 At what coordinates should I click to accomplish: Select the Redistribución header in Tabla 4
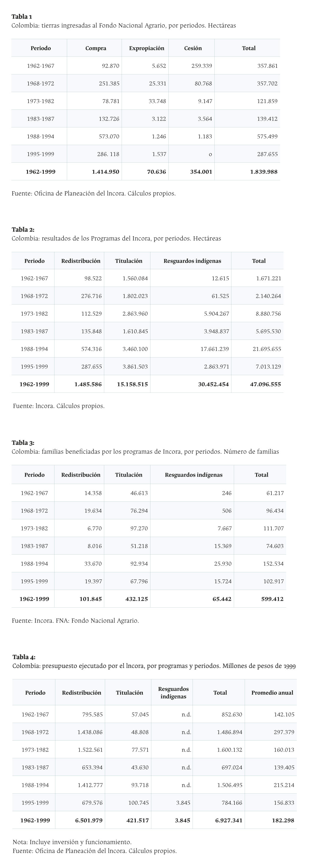tap(82, 693)
